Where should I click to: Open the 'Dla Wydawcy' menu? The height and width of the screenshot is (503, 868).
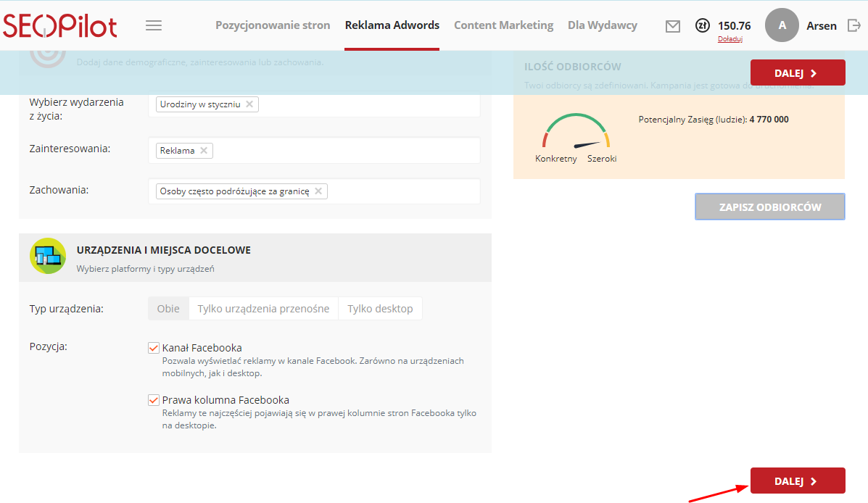pos(602,25)
